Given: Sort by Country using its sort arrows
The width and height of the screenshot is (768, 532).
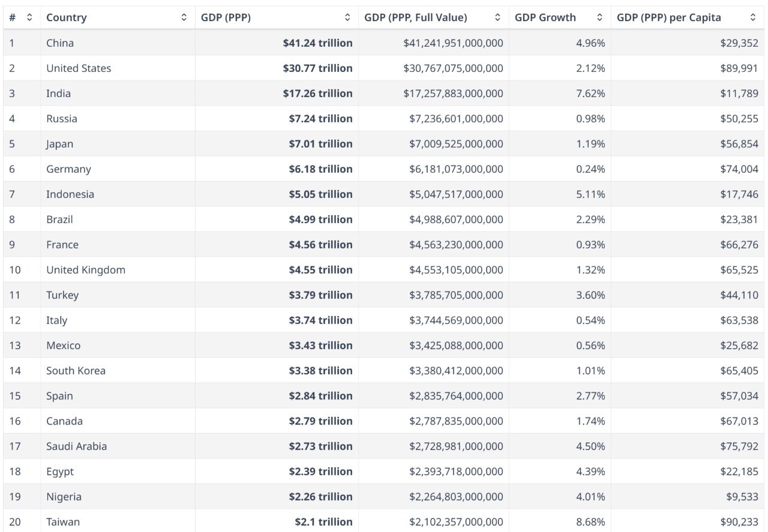Looking at the screenshot, I should tap(184, 18).
